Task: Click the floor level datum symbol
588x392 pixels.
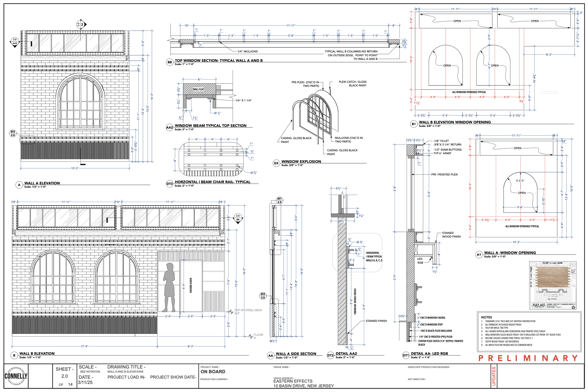Action: coord(251,336)
